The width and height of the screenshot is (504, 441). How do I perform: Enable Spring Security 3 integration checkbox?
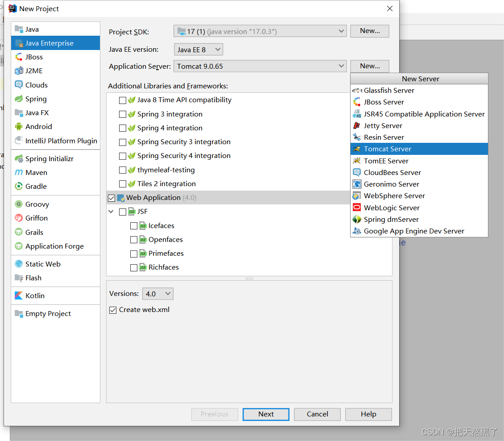coord(123,142)
